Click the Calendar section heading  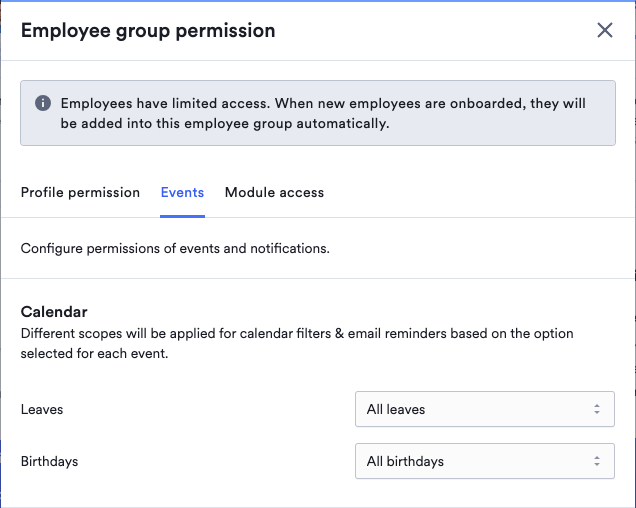pos(54,312)
